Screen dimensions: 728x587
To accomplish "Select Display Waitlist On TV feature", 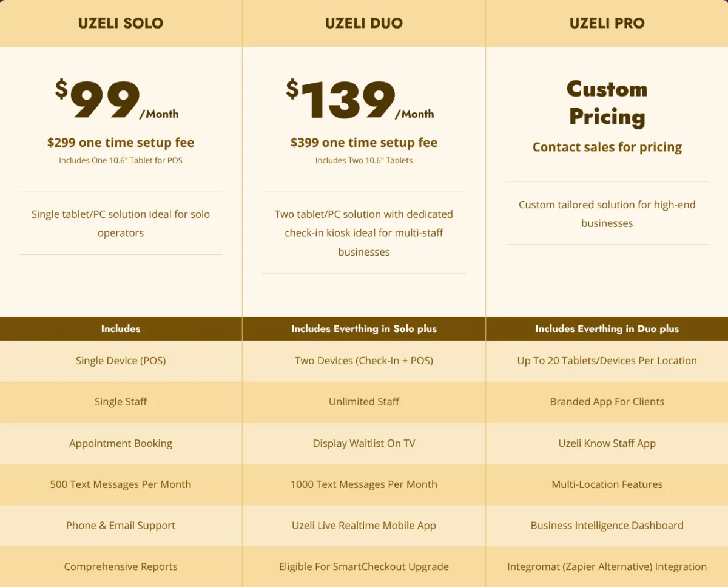I will [x=364, y=443].
